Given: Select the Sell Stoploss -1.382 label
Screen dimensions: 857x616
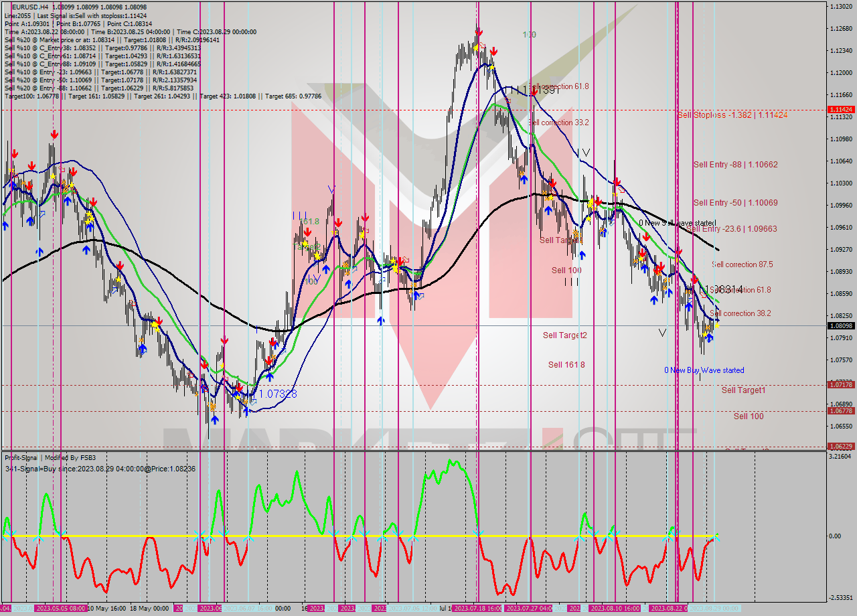Looking at the screenshot, I should tap(732, 115).
